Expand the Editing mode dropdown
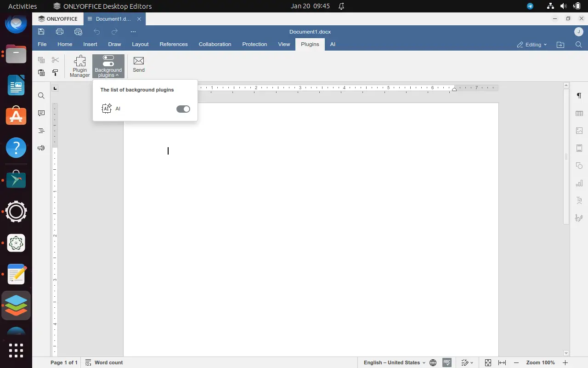This screenshot has height=368, width=588. coord(532,45)
